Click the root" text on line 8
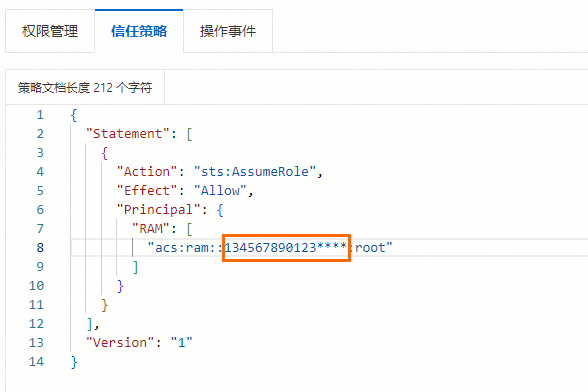Viewport: 588px width, 392px height. click(x=374, y=248)
